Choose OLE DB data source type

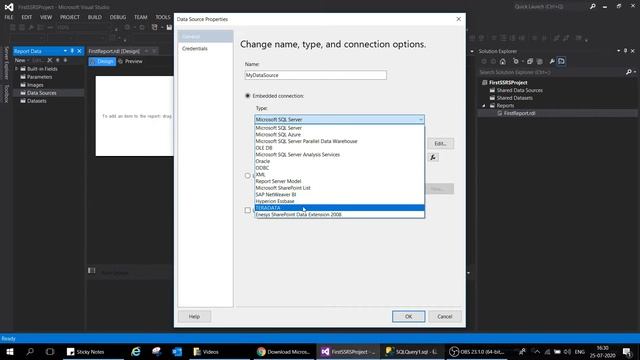coord(339,148)
